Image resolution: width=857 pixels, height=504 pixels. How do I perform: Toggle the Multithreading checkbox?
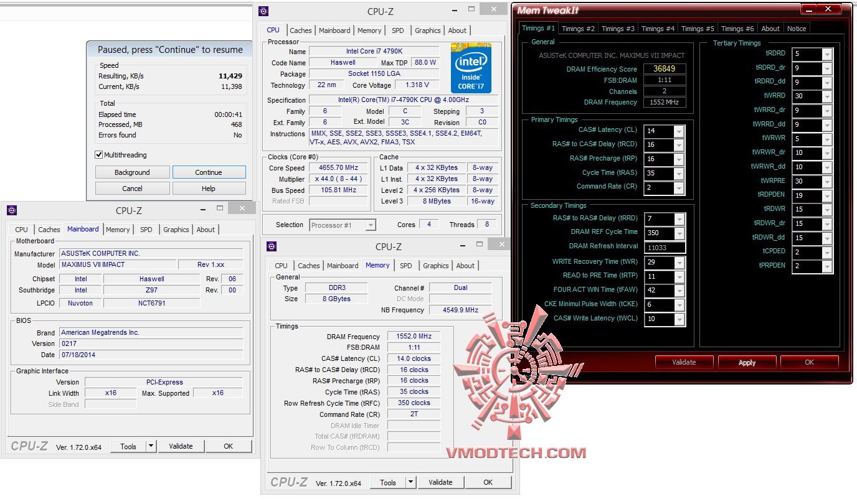coord(99,155)
